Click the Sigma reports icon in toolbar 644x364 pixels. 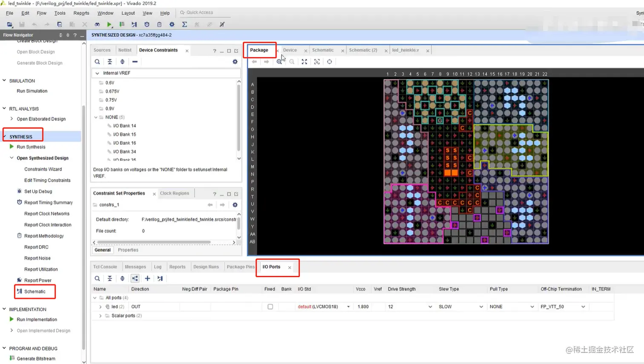pyautogui.click(x=184, y=24)
